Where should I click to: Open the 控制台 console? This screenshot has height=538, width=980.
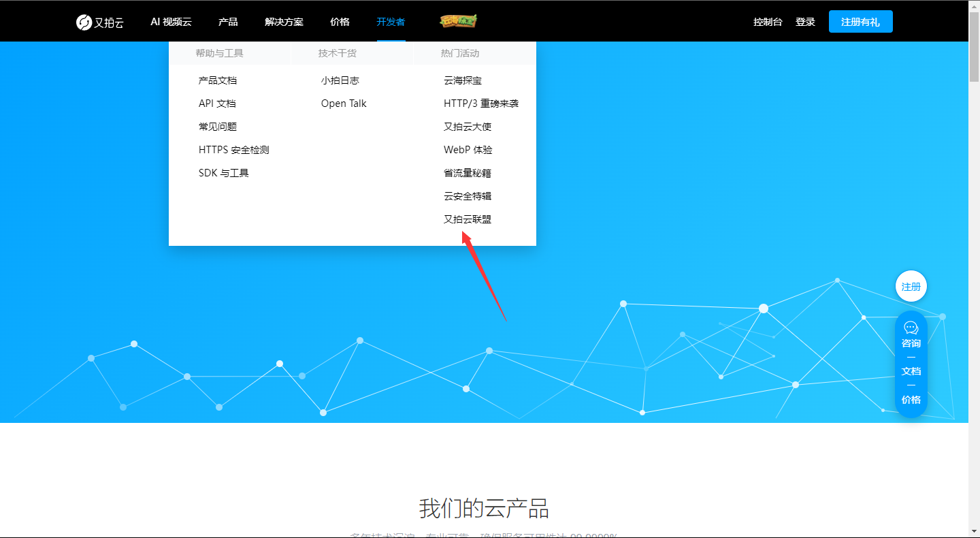point(768,21)
